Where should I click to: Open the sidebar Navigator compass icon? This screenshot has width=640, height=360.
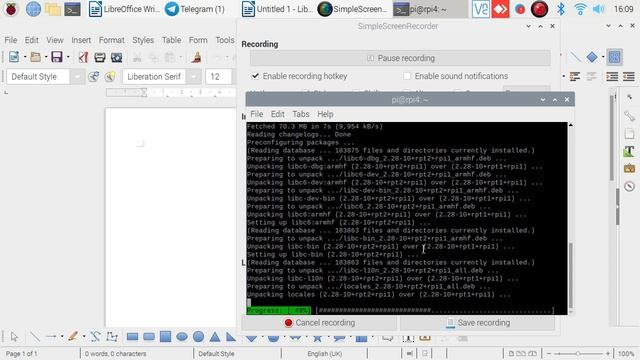click(x=629, y=187)
